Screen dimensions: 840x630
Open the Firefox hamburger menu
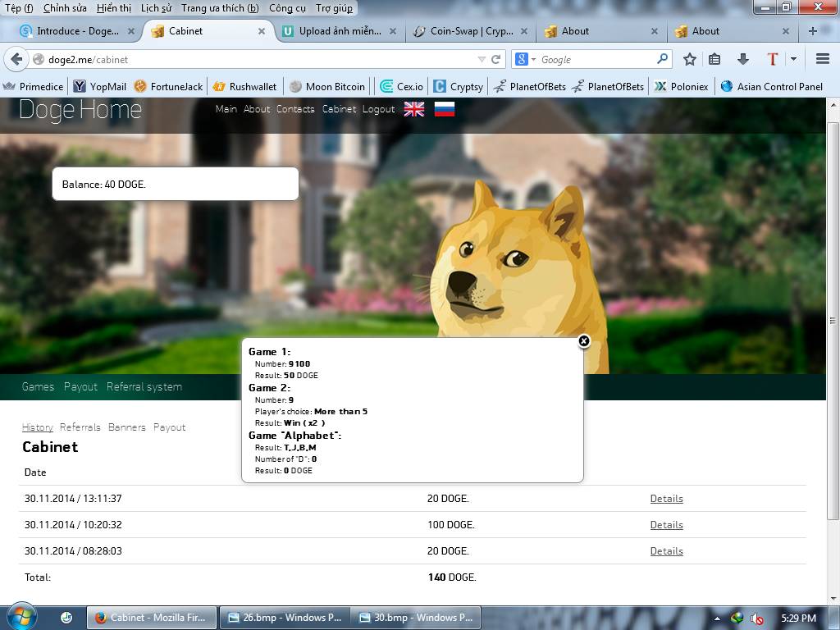tap(823, 59)
